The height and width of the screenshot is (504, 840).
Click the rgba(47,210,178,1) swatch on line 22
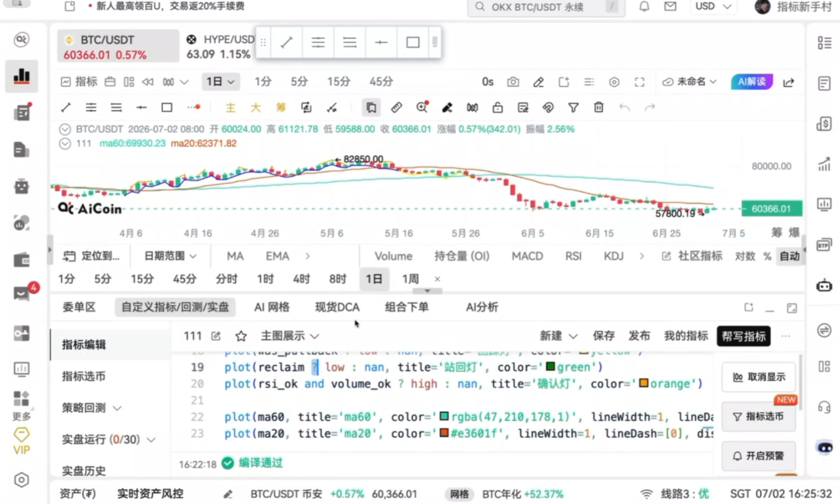click(x=444, y=417)
